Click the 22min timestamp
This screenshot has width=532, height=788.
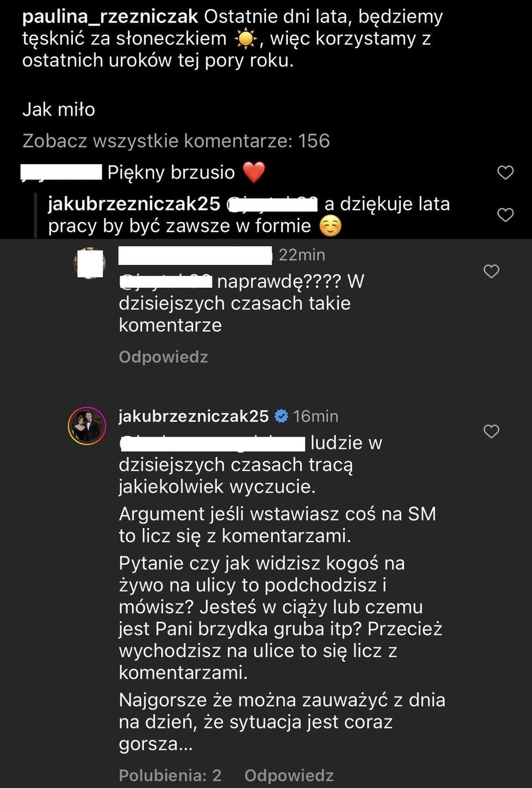click(x=302, y=255)
